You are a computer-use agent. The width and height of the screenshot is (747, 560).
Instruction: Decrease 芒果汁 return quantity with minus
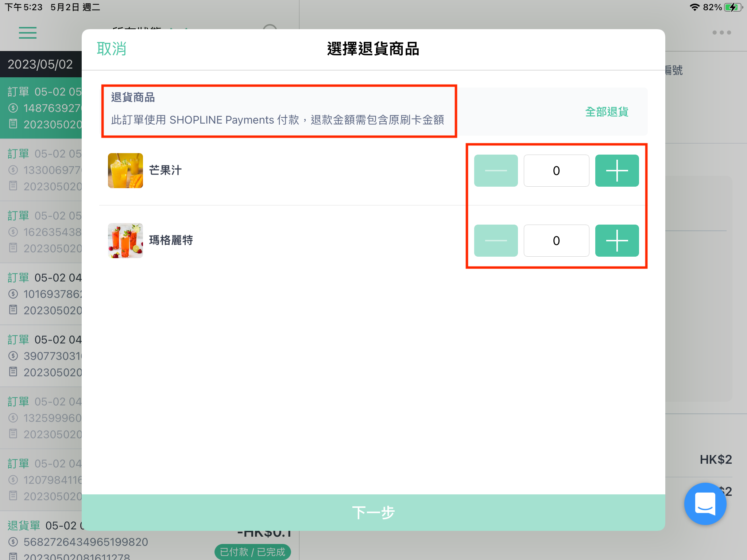click(x=496, y=171)
